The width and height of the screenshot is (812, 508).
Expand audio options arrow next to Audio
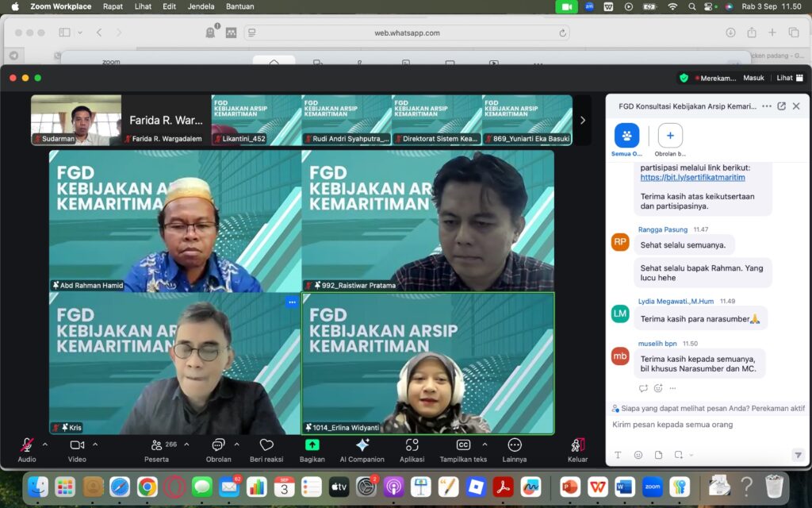45,444
